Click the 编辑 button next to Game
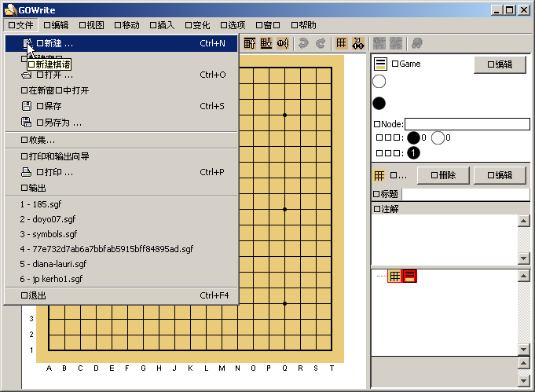535x392 pixels. (500, 64)
